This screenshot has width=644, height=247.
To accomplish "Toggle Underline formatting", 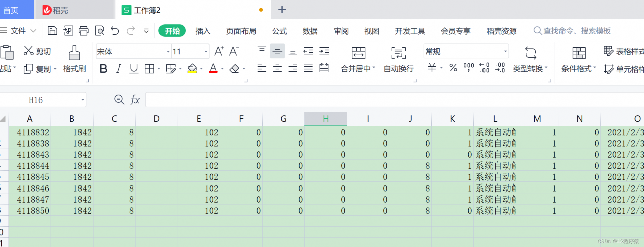I will point(134,69).
